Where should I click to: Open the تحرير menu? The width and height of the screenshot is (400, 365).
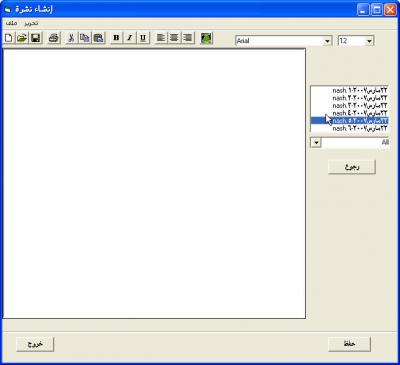tap(31, 23)
